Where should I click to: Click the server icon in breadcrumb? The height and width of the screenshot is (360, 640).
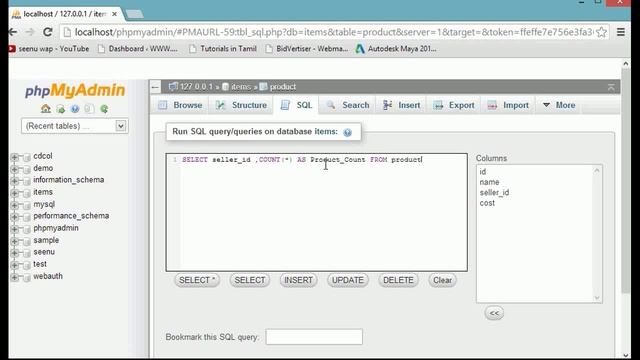click(173, 87)
